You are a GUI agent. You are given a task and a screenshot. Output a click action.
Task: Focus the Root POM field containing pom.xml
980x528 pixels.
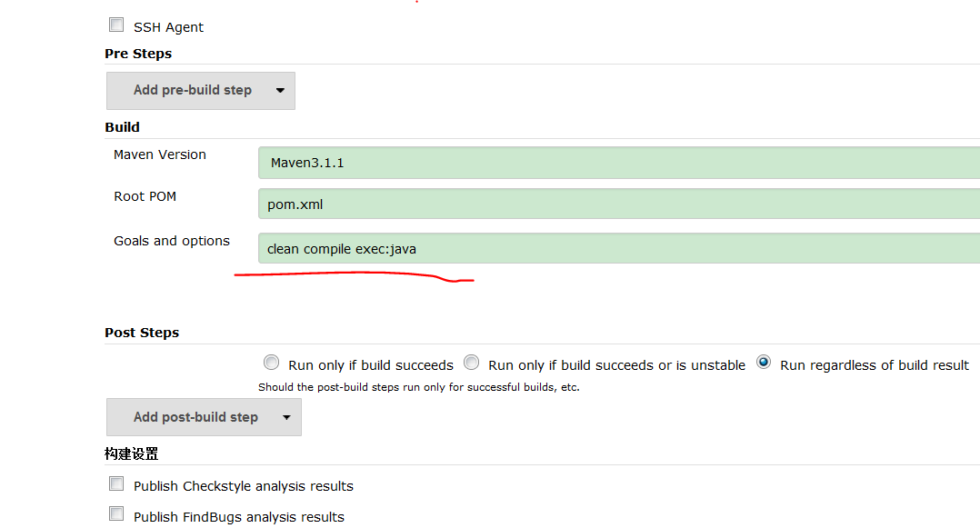(x=618, y=204)
